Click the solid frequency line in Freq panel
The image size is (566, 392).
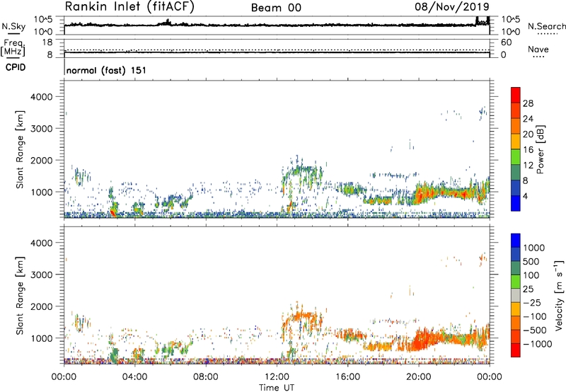[277, 52]
